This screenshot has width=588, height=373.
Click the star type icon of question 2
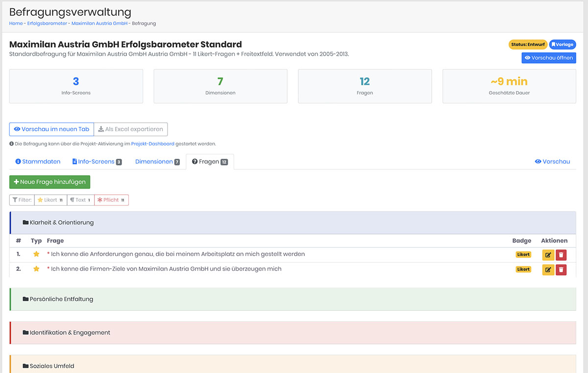click(x=36, y=269)
